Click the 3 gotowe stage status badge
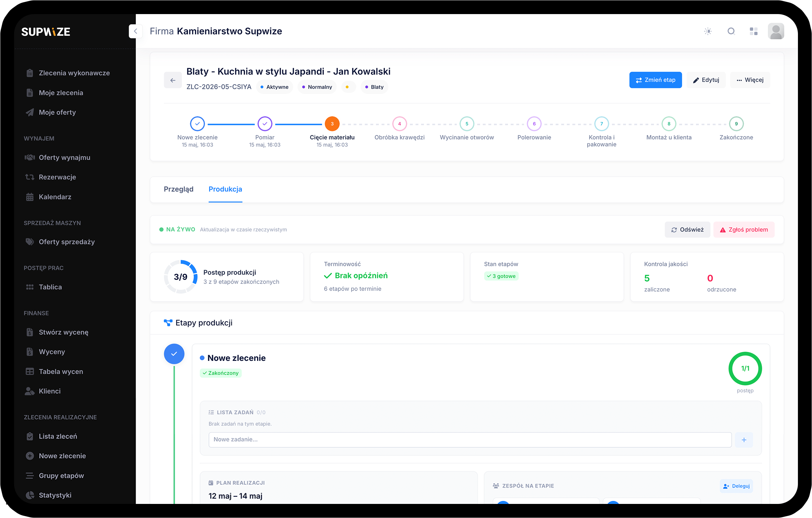The height and width of the screenshot is (518, 812). click(x=501, y=276)
